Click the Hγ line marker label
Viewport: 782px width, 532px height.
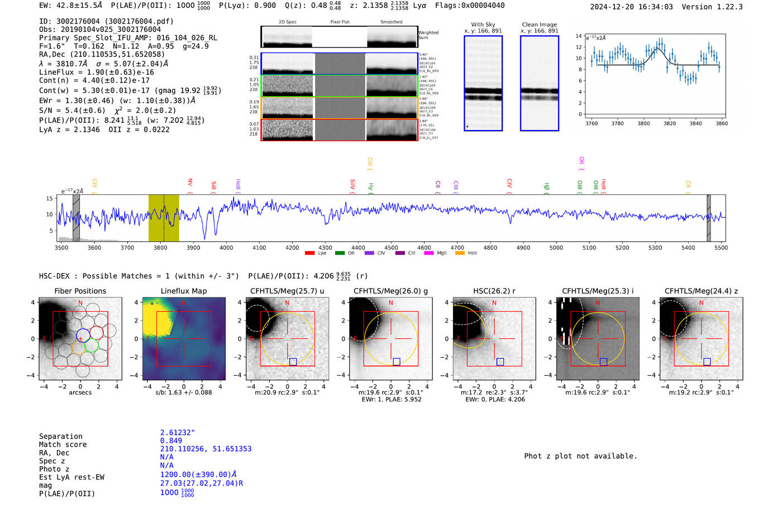pos(370,187)
